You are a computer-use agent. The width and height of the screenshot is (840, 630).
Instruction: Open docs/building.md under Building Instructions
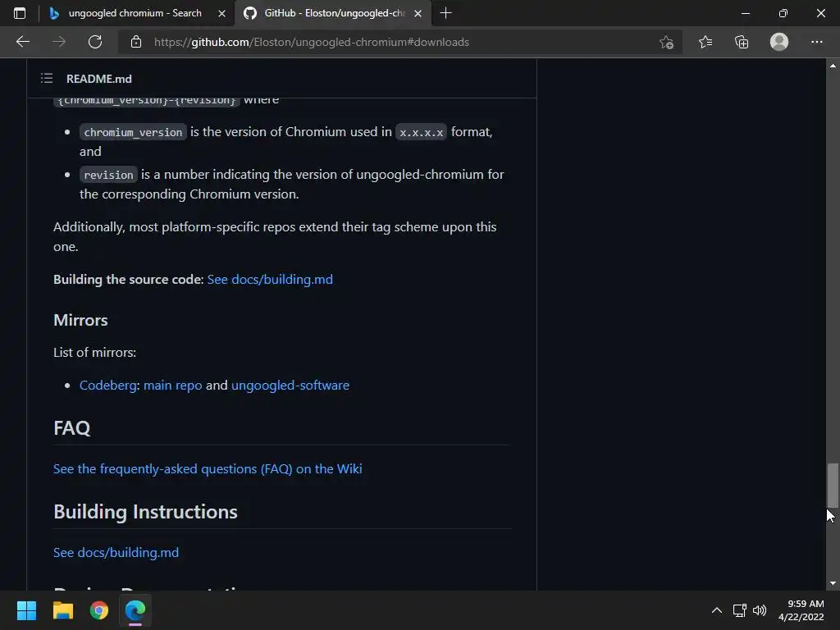(x=116, y=552)
